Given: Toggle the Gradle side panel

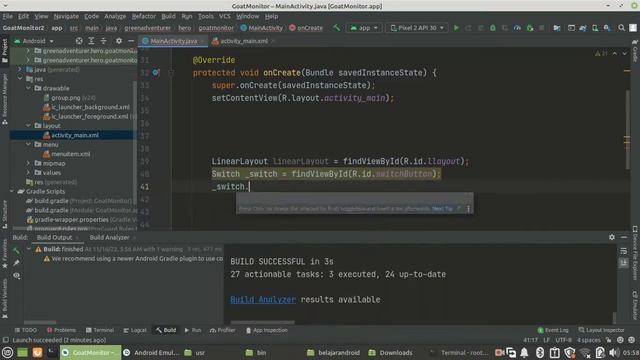Looking at the screenshot, I should [635, 51].
